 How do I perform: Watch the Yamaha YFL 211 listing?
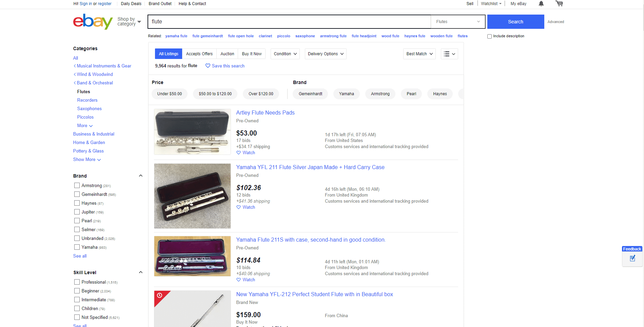[246, 207]
